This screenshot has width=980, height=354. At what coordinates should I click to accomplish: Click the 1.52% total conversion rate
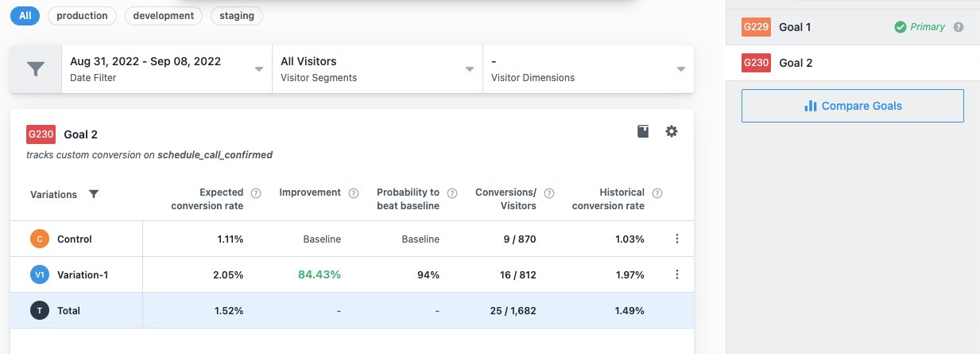point(230,311)
